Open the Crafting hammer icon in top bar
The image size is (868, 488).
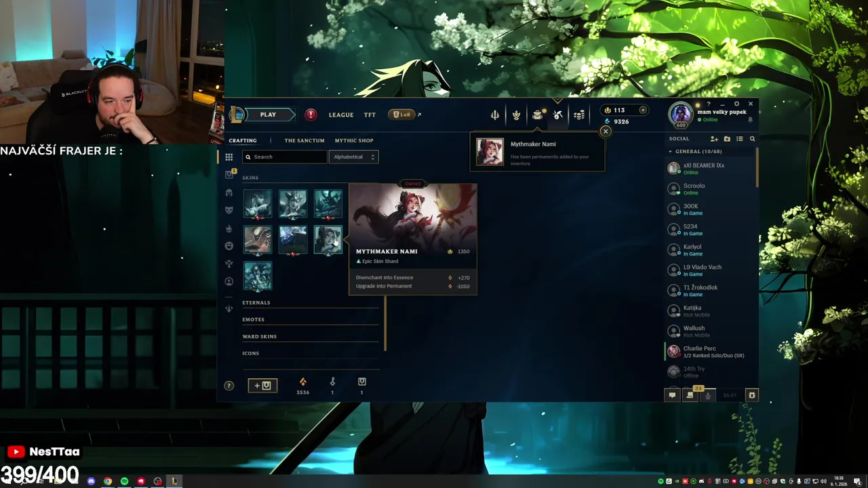557,115
